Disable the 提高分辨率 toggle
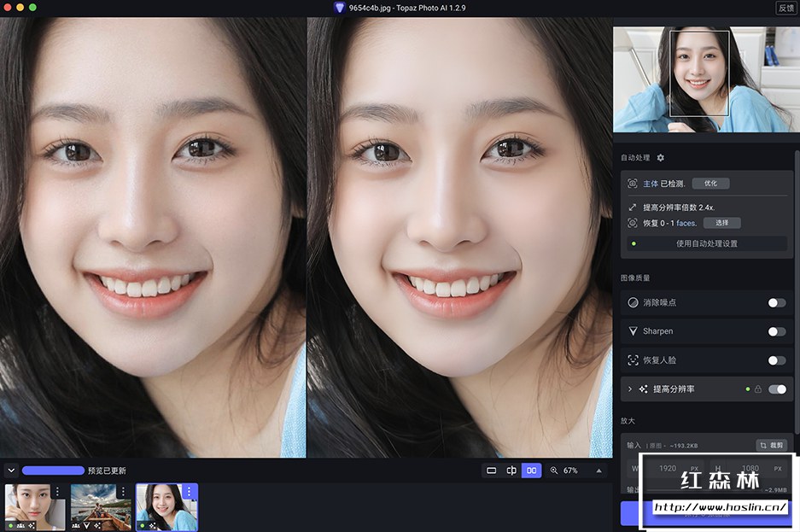The image size is (800, 532). [777, 389]
